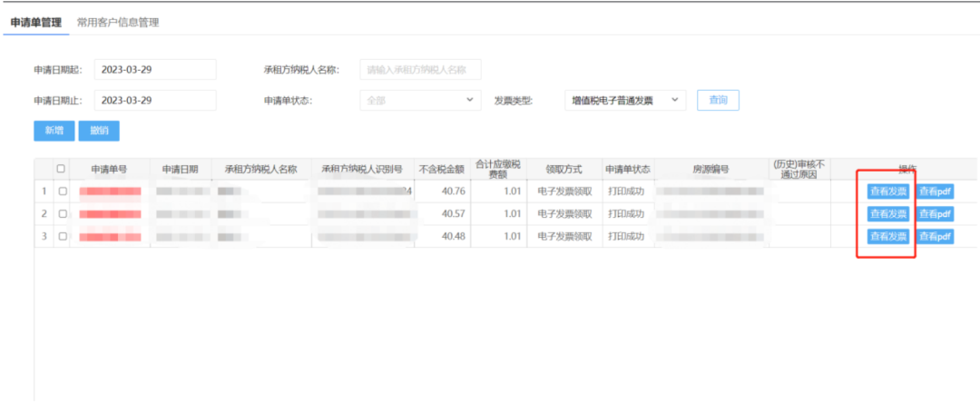Screen dimensions: 980x403
Task: Select the 增值税电子普通发票 combo box
Action: tap(625, 100)
